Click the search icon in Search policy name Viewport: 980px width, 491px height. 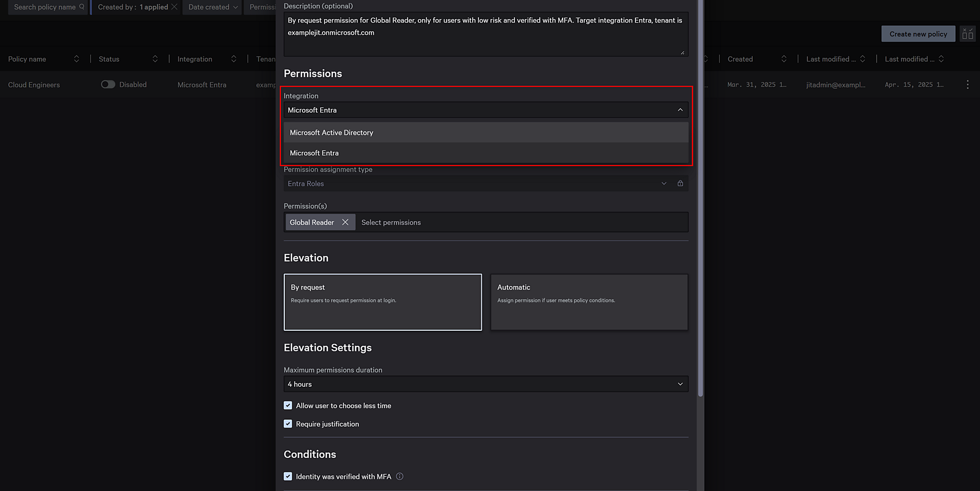(x=82, y=7)
